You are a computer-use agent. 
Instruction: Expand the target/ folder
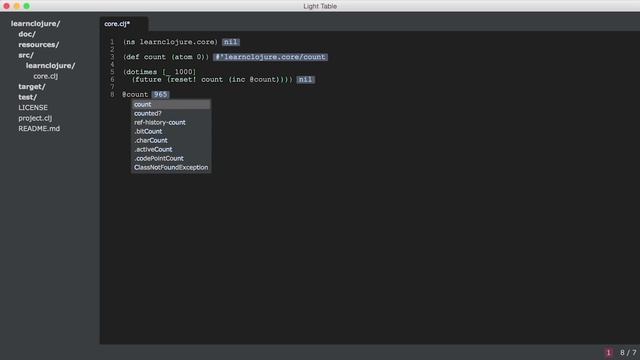(32, 87)
